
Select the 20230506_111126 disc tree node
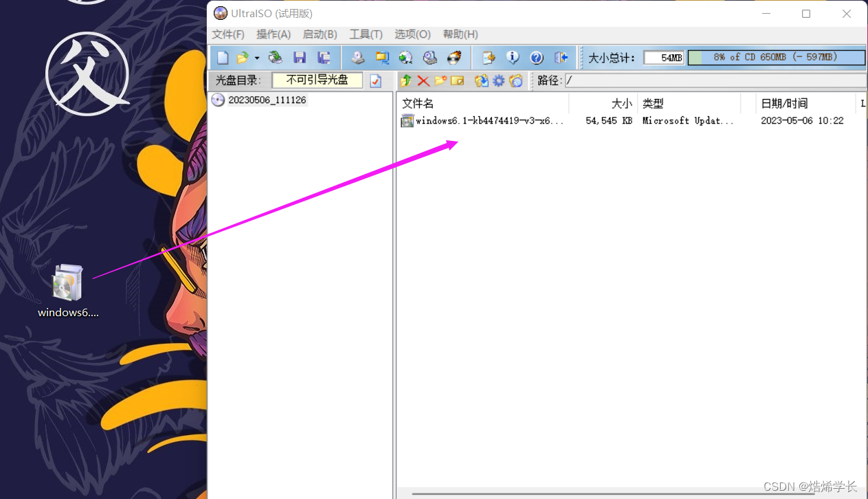[x=267, y=100]
